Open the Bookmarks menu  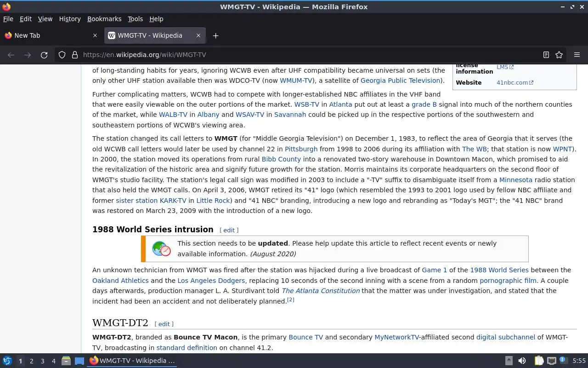tap(104, 19)
